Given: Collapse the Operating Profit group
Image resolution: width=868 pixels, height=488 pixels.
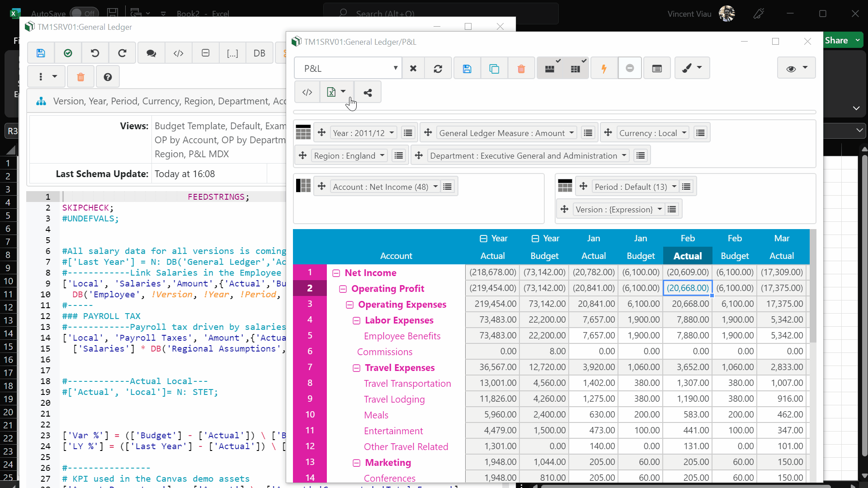Looking at the screenshot, I should pyautogui.click(x=343, y=288).
